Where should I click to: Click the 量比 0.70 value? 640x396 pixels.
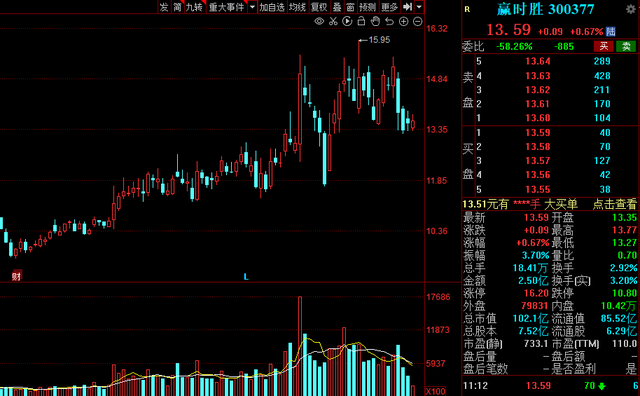pyautogui.click(x=628, y=256)
